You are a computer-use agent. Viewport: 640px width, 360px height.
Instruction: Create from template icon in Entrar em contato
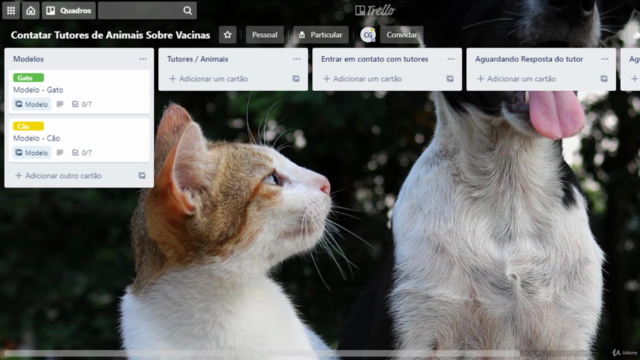pyautogui.click(x=450, y=79)
